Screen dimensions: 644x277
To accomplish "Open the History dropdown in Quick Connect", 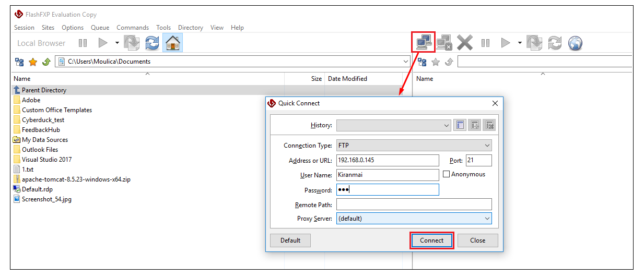I will 393,125.
